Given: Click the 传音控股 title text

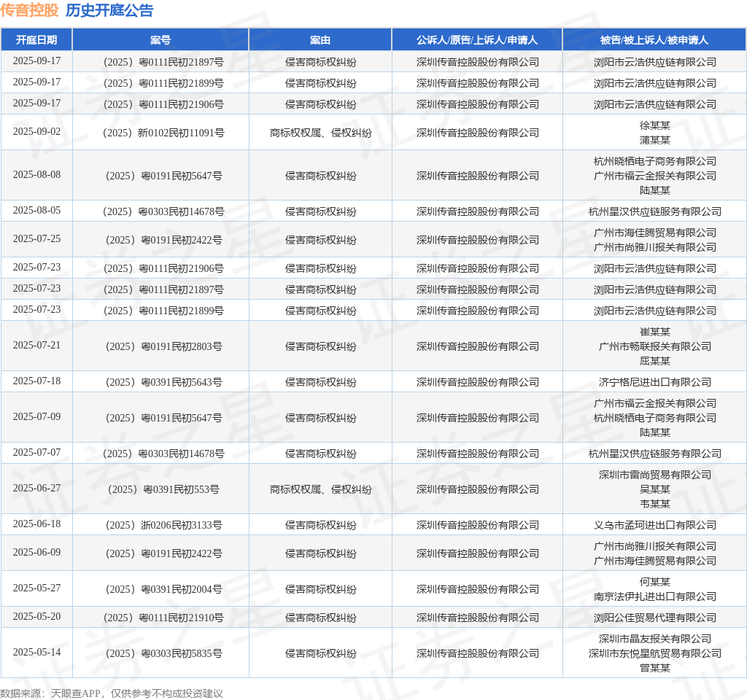Looking at the screenshot, I should pos(29,10).
